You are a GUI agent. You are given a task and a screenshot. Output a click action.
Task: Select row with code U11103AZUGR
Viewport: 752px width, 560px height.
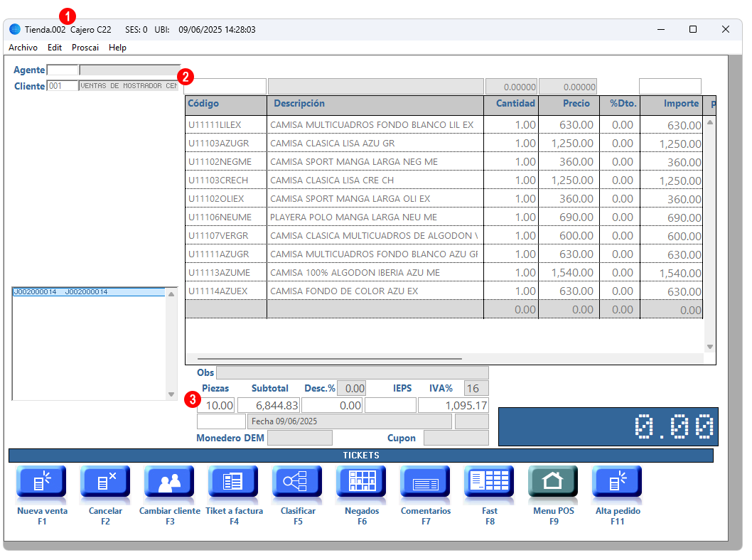point(444,144)
